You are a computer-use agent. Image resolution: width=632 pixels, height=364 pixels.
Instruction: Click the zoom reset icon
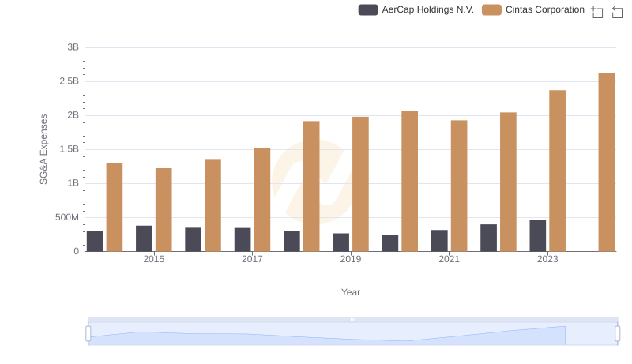(618, 11)
